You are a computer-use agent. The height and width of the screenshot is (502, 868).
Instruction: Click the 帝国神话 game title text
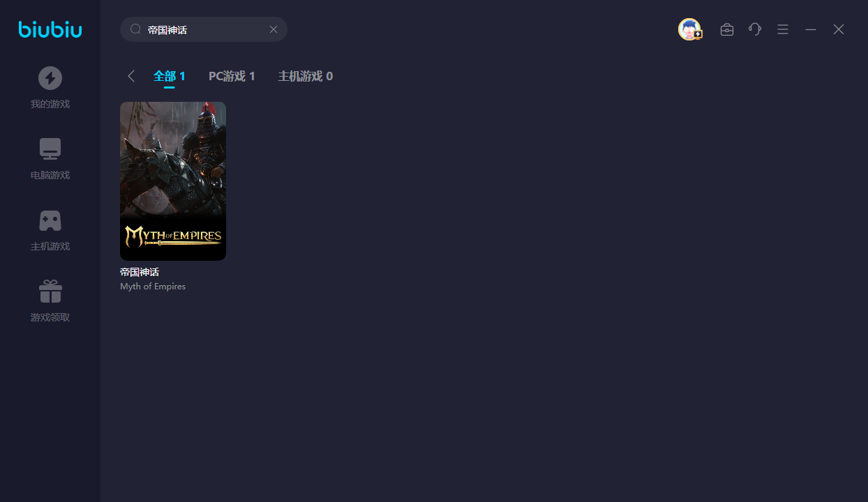tap(140, 272)
